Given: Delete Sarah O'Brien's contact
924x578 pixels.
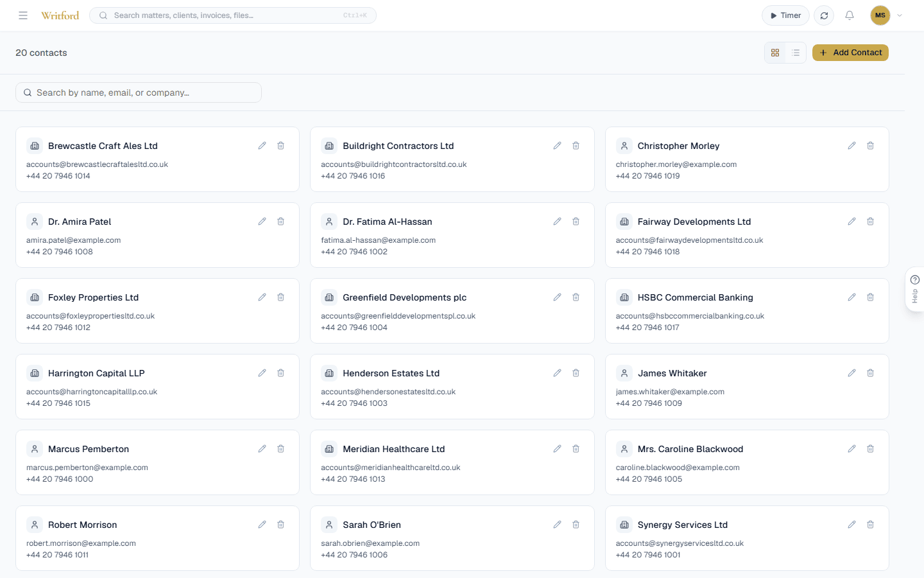Looking at the screenshot, I should 576,525.
